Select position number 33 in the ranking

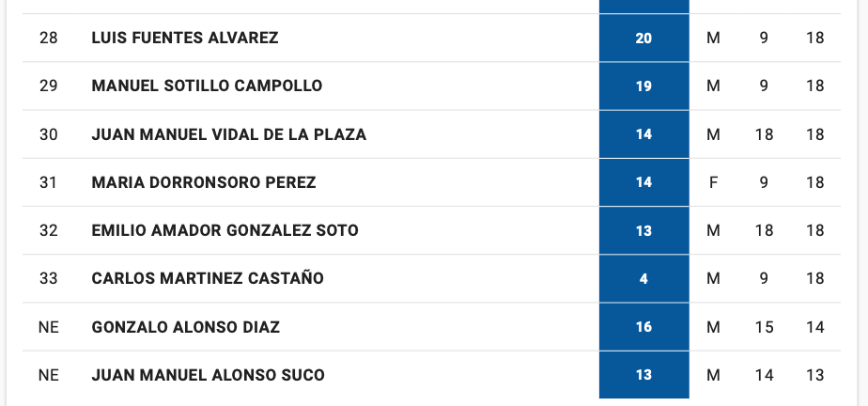click(x=49, y=278)
